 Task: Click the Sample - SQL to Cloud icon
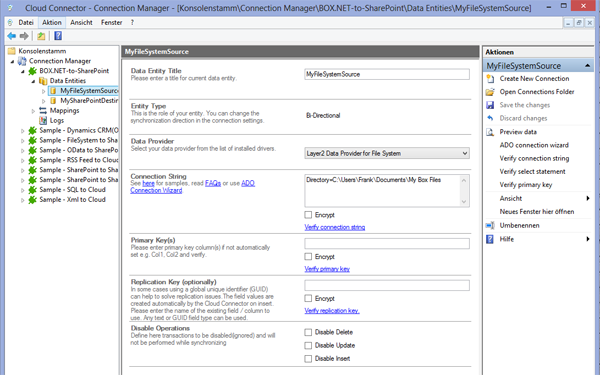33,190
